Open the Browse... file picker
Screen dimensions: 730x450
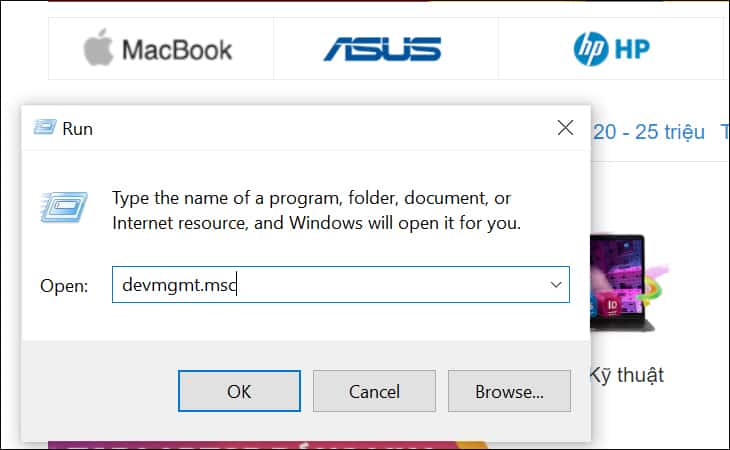point(509,391)
